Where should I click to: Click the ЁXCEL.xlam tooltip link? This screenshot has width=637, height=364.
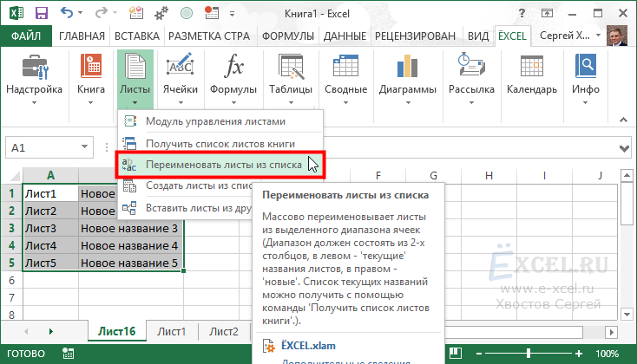coord(308,346)
